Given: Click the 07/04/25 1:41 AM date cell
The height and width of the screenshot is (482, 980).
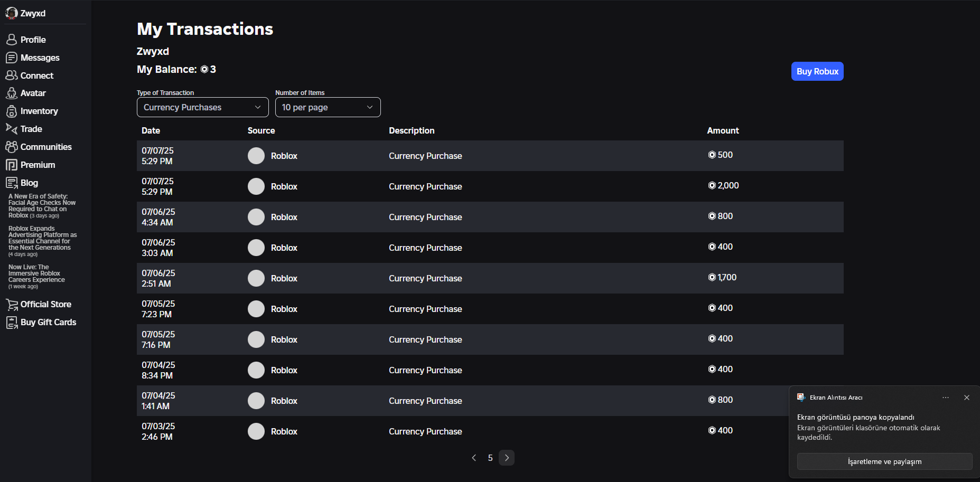Looking at the screenshot, I should tap(158, 401).
